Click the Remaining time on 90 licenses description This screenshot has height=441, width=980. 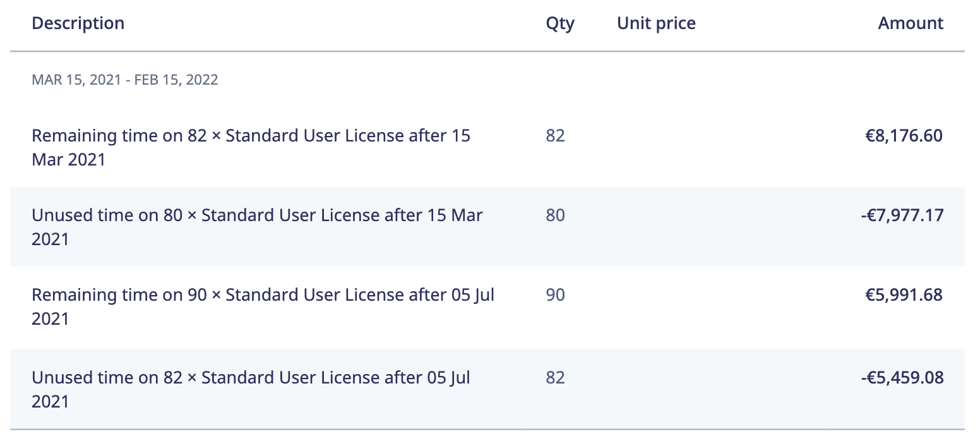pos(263,306)
